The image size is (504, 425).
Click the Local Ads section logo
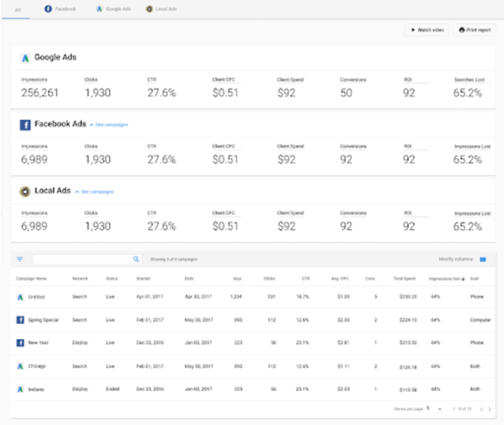pyautogui.click(x=26, y=191)
